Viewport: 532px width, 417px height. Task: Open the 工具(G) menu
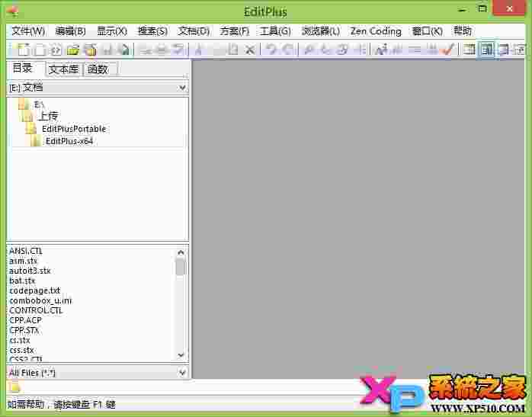[275, 31]
